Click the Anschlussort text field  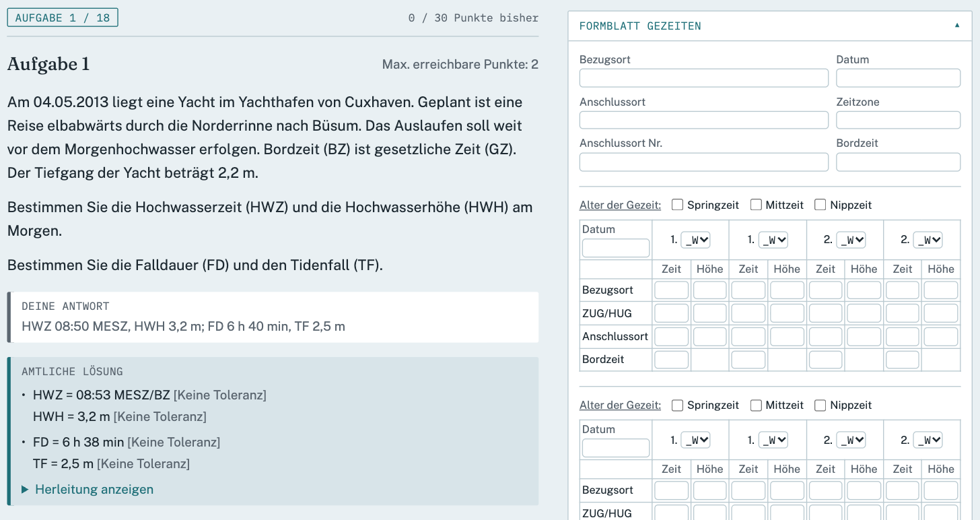704,120
